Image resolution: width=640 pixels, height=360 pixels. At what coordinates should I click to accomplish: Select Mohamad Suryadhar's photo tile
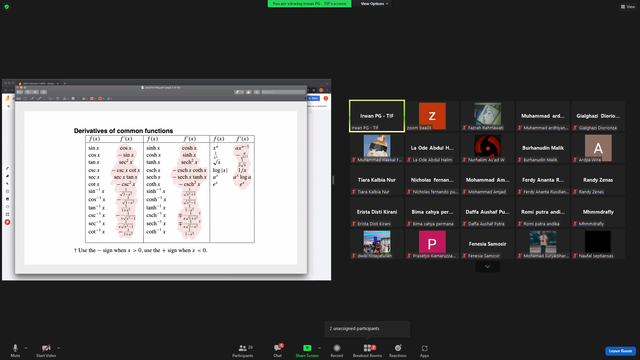[542, 244]
